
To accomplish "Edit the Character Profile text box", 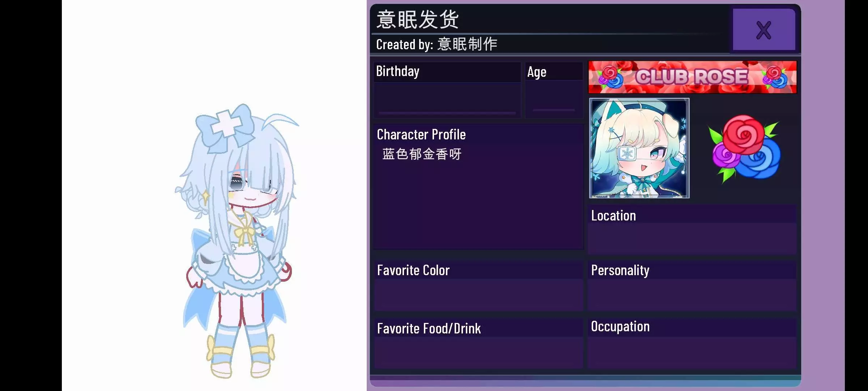I will 478,195.
